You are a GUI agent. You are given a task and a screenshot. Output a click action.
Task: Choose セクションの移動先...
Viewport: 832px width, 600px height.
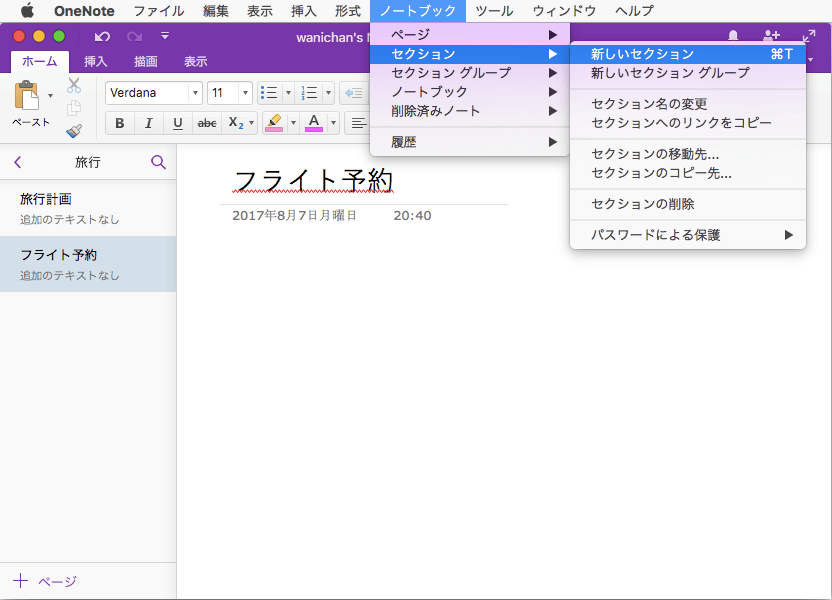tap(688, 154)
